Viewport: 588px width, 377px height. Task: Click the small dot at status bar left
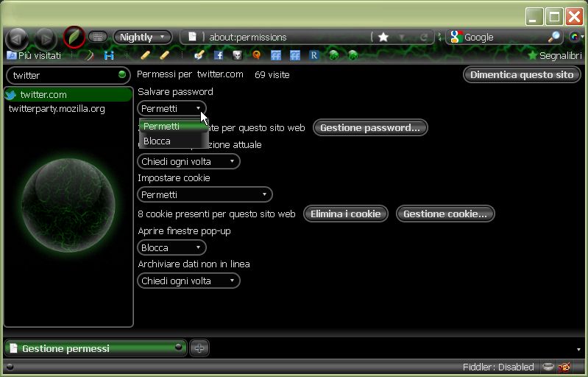[x=10, y=367]
